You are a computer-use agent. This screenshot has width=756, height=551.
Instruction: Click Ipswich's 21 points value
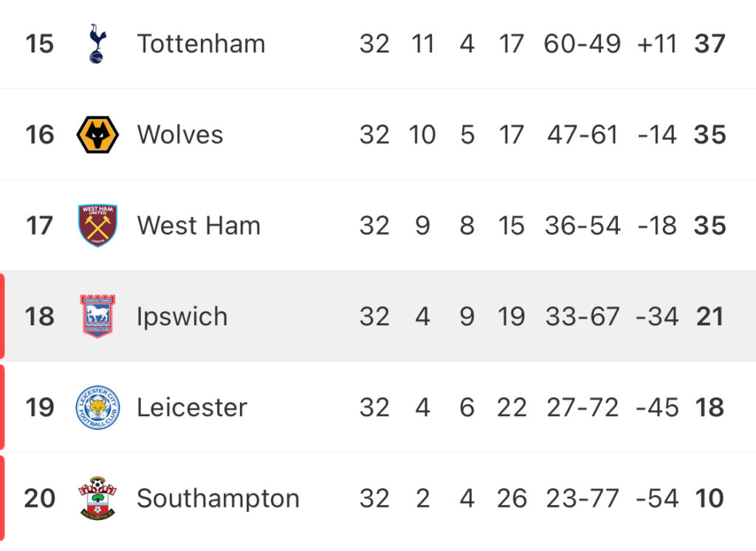coord(709,316)
